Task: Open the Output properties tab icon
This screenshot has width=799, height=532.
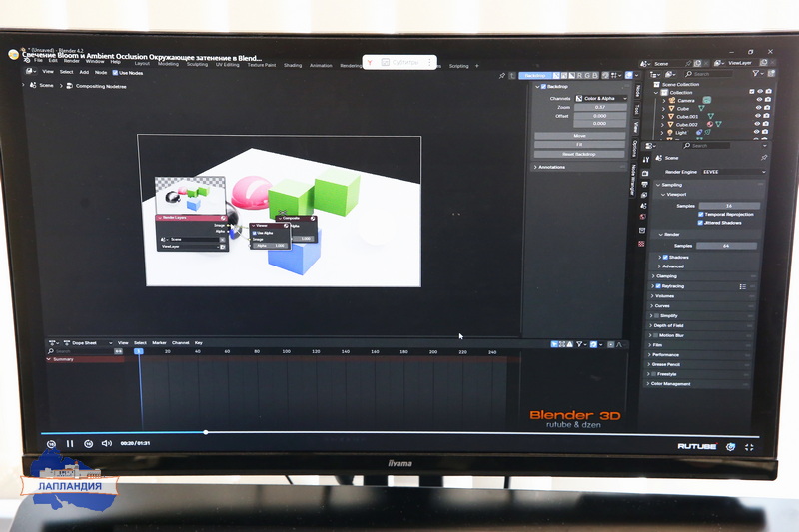Action: point(644,184)
